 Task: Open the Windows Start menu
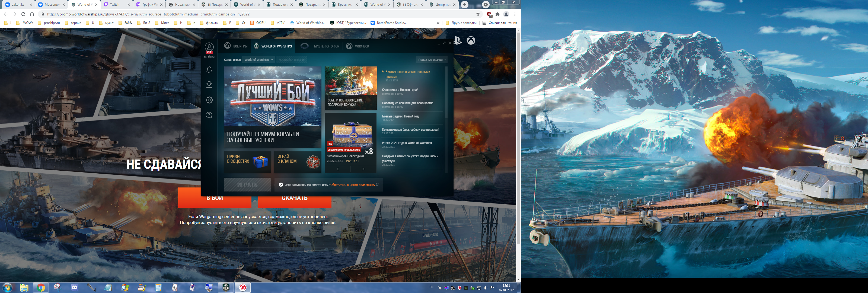coord(7,288)
